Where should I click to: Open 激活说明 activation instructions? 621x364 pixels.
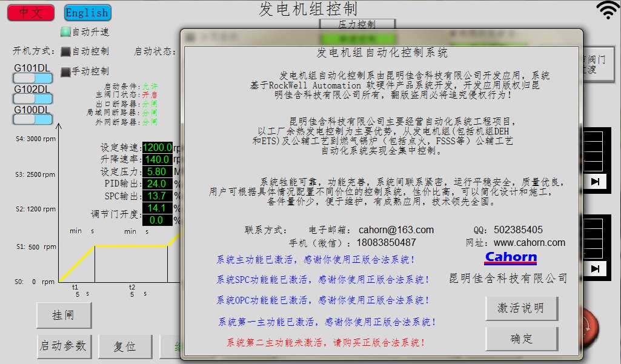click(521, 308)
